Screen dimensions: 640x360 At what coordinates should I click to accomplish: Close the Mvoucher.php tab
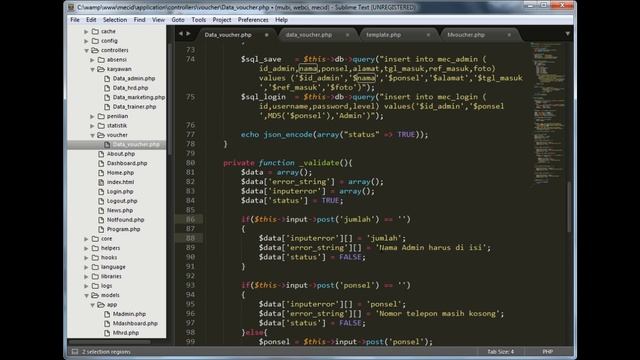click(509, 35)
